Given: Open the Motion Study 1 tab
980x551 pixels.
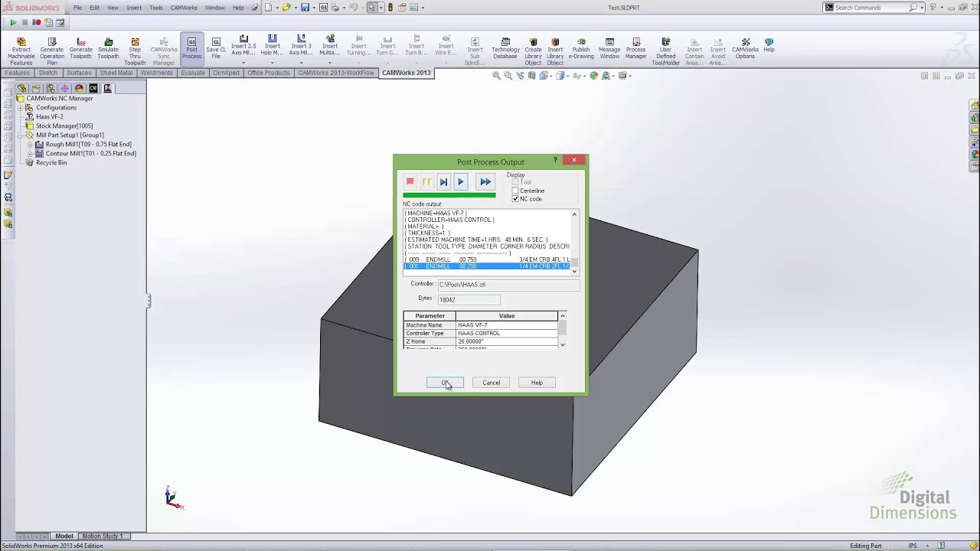Looking at the screenshot, I should click(x=103, y=536).
